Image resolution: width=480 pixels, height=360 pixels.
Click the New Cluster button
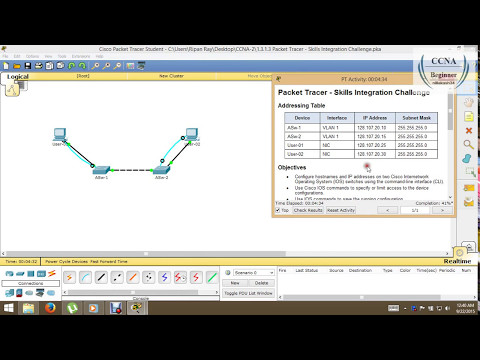coord(171,76)
